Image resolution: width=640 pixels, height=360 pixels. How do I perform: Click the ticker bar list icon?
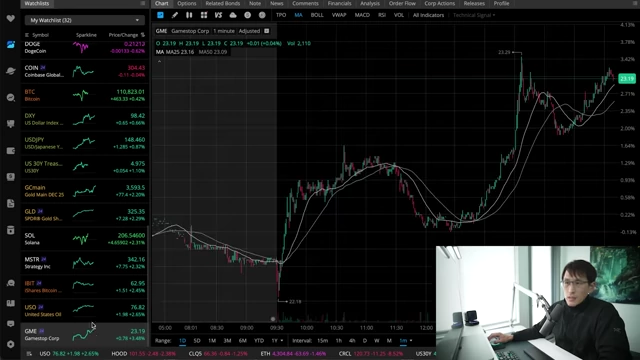tap(29, 354)
